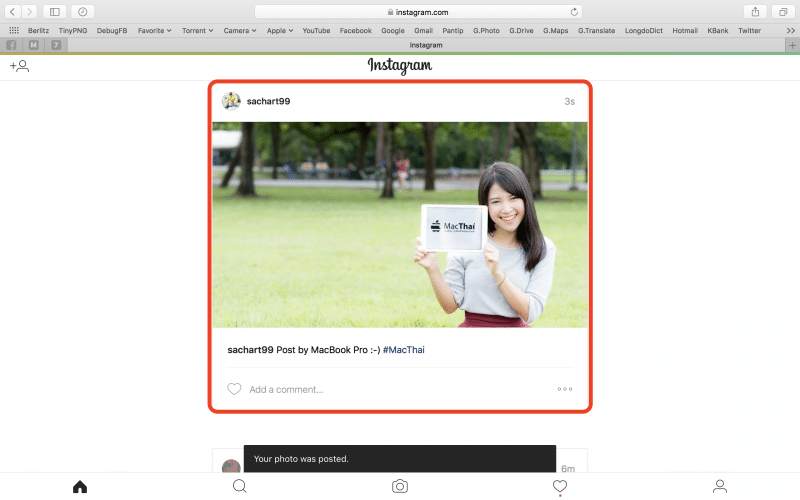Expand the Apple bookmarks folder
This screenshot has height=500, width=800.
pyautogui.click(x=280, y=31)
